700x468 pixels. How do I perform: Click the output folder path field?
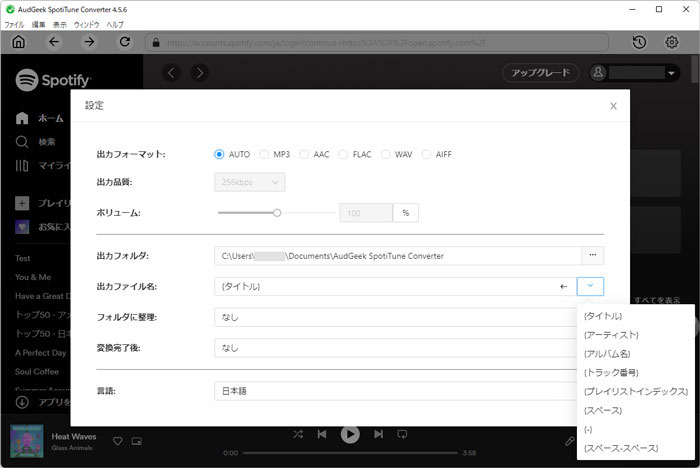pos(398,256)
